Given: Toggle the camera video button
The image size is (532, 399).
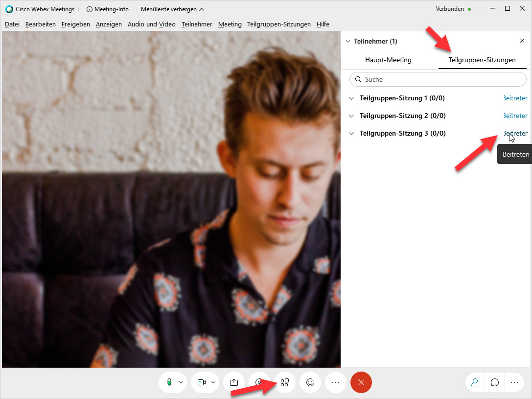Looking at the screenshot, I should coord(201,382).
